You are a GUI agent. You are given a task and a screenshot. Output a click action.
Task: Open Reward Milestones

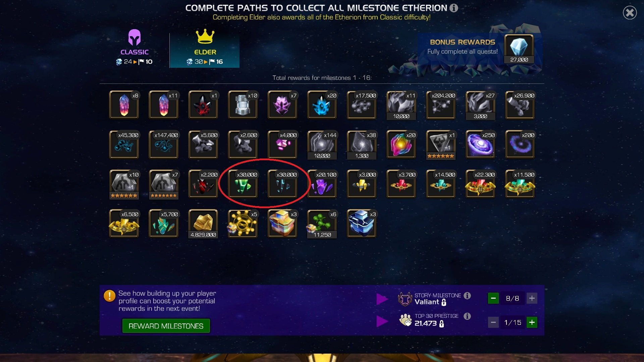pos(166,326)
